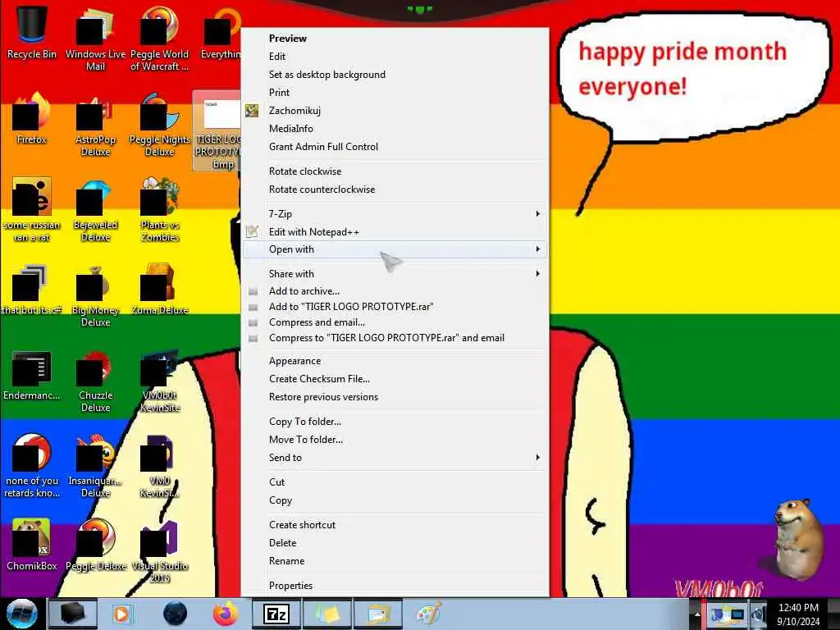The width and height of the screenshot is (840, 630).
Task: Expand the 7-Zip submenu
Action: (x=395, y=214)
